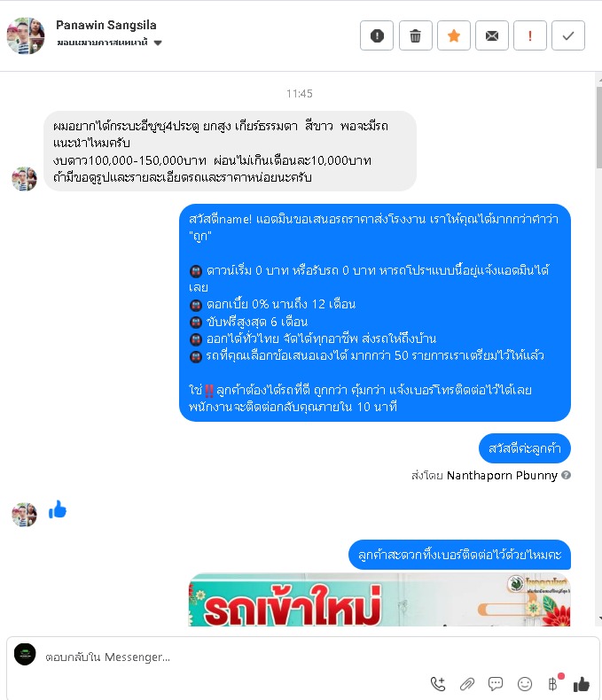This screenshot has width=602, height=700.
Task: Open the new car arrival image thumbnail
Action: point(379,600)
